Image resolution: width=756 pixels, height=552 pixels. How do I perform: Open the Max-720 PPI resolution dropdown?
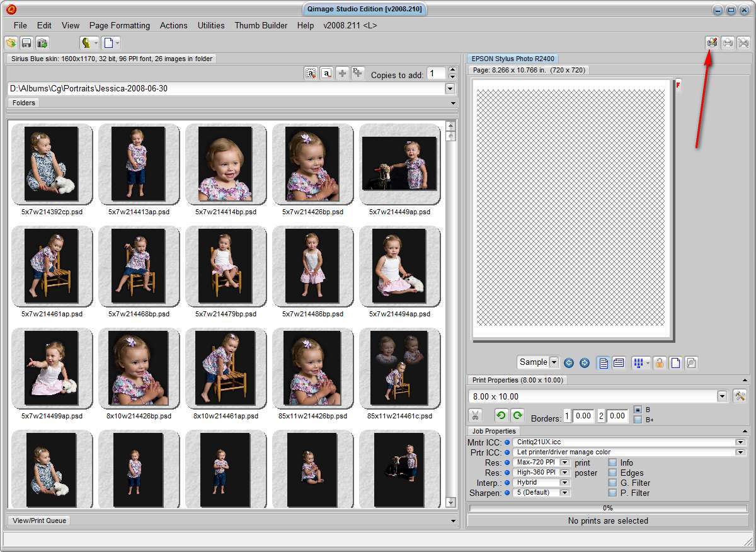(564, 463)
